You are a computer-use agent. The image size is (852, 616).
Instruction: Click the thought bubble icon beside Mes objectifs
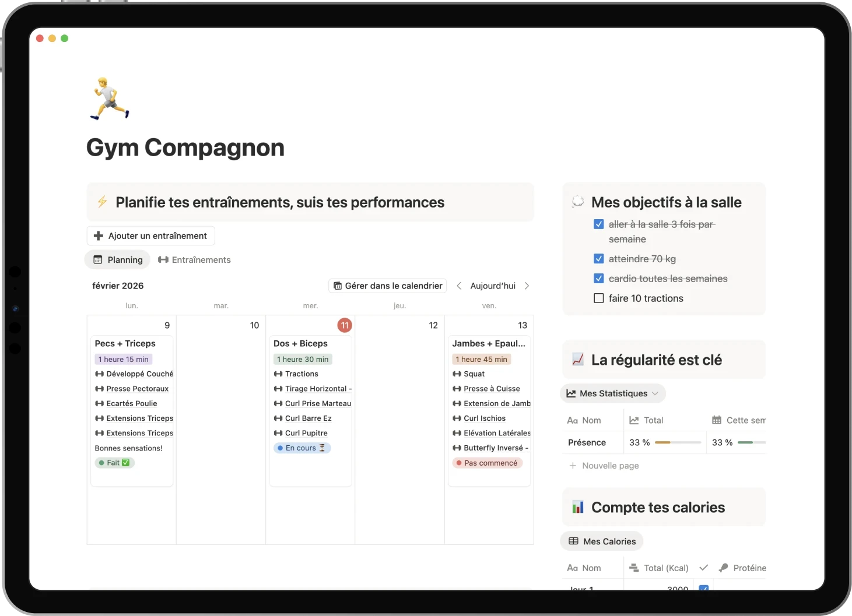(578, 202)
